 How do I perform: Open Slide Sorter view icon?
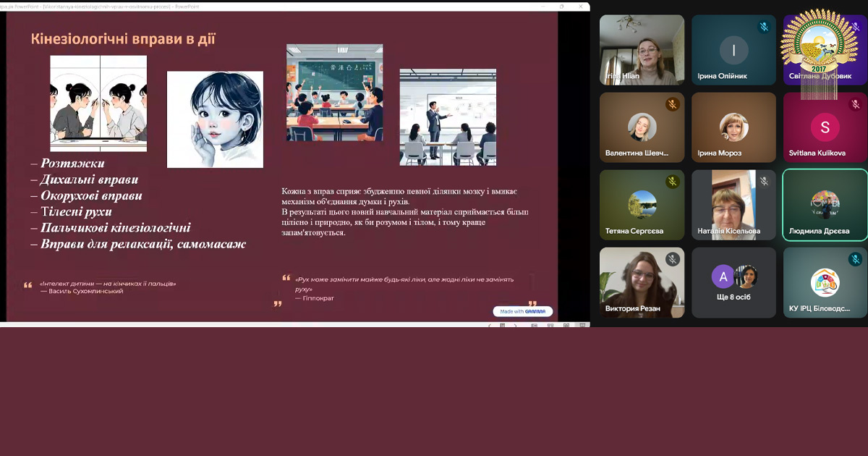click(x=551, y=326)
